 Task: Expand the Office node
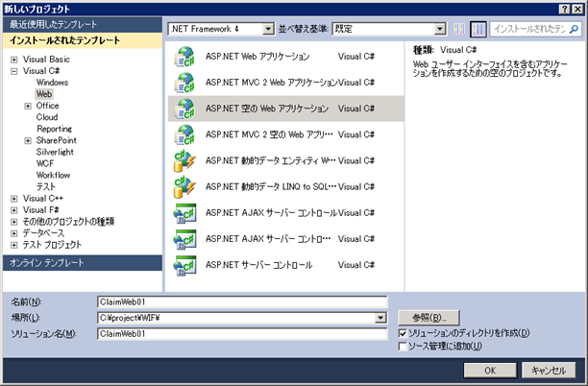pyautogui.click(x=28, y=106)
